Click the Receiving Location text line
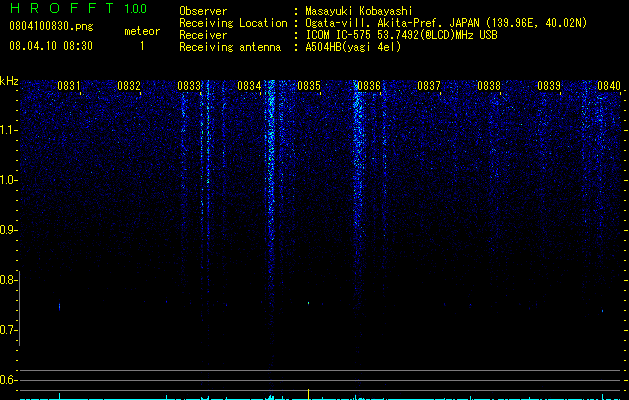Viewport: 629px width, 400px height. (x=383, y=23)
